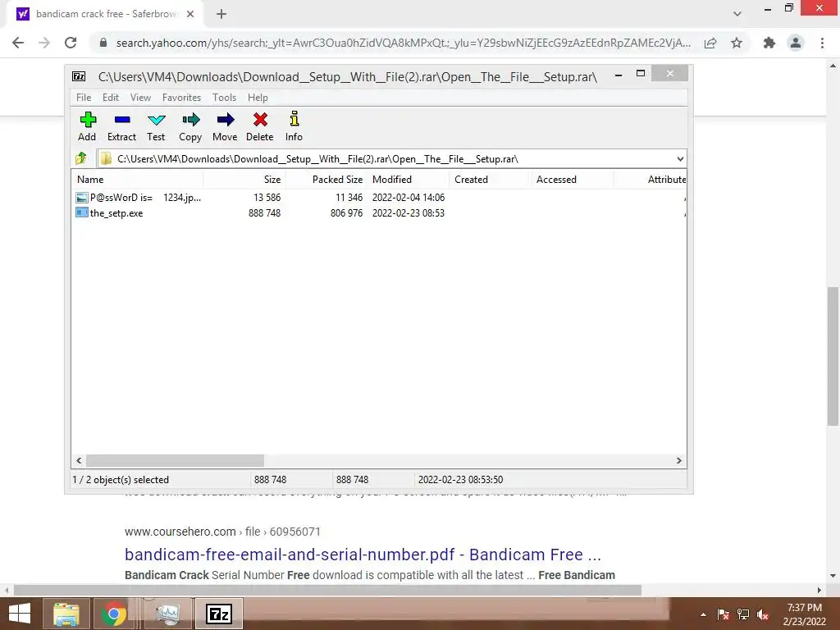Open the File menu in 7-Zip

pyautogui.click(x=84, y=98)
